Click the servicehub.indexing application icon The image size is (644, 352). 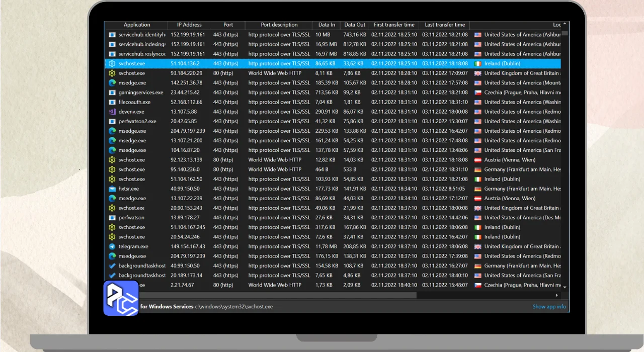click(112, 44)
